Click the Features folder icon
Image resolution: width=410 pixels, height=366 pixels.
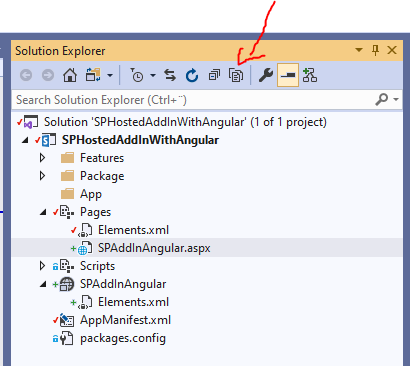pos(67,158)
